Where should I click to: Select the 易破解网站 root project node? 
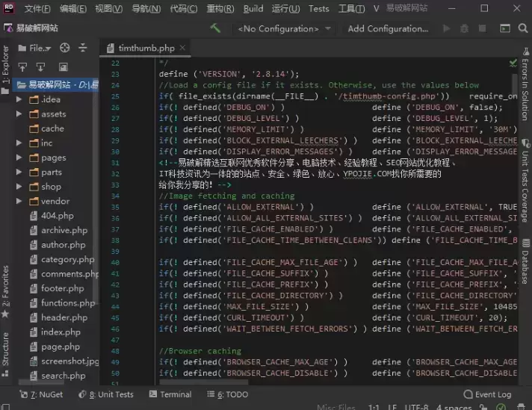[x=57, y=85]
